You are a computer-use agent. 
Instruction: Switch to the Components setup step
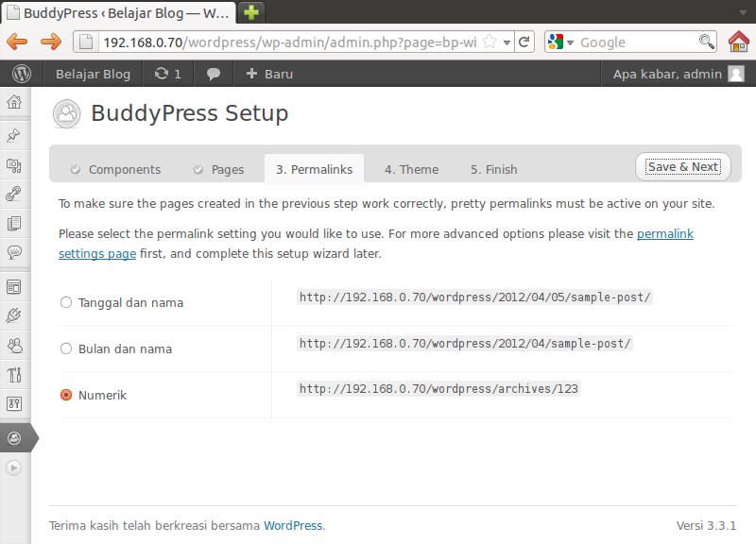(115, 169)
